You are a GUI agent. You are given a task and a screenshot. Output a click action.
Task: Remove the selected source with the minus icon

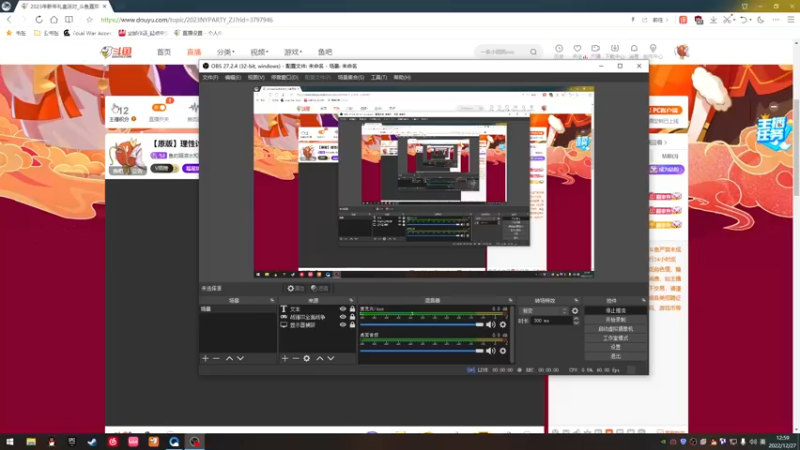(x=295, y=358)
